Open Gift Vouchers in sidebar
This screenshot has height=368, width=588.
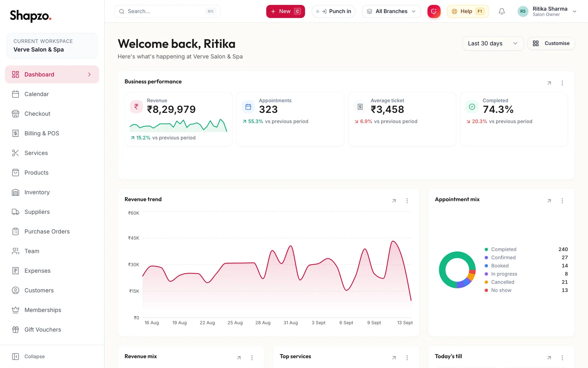(x=52, y=330)
